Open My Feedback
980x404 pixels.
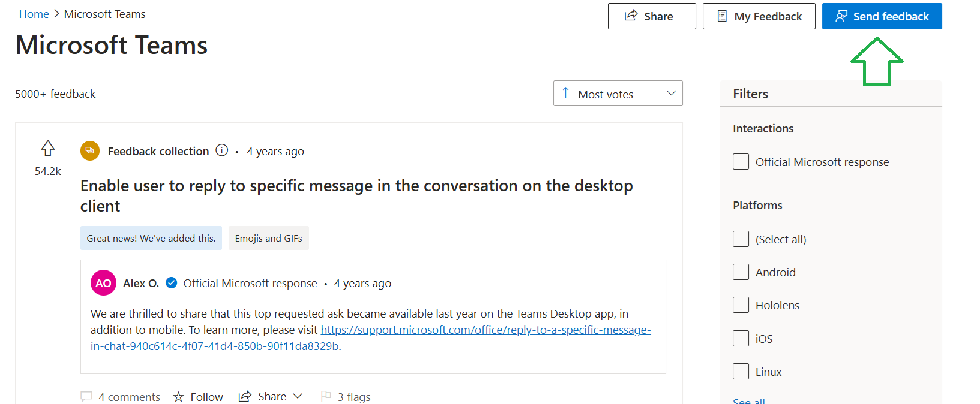(759, 16)
